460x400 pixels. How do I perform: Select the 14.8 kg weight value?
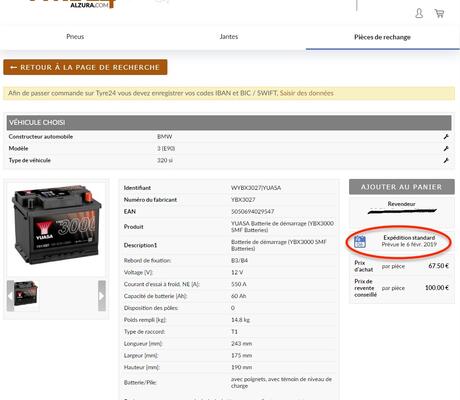tap(240, 320)
